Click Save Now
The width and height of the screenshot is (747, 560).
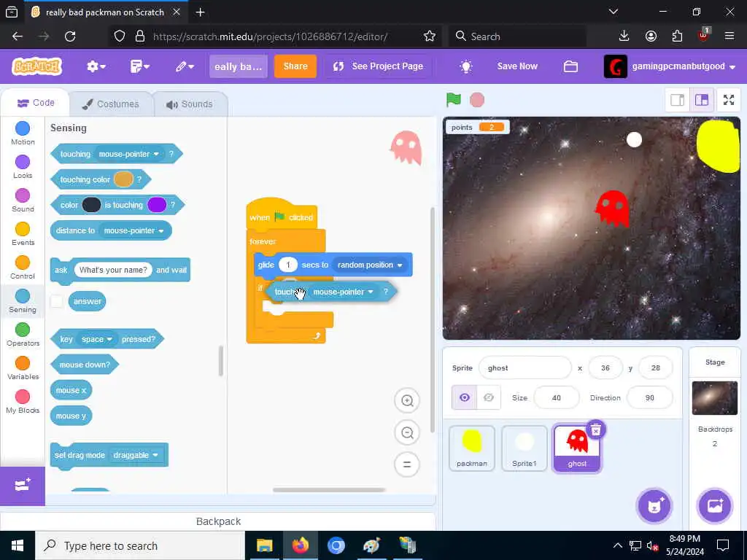[517, 66]
